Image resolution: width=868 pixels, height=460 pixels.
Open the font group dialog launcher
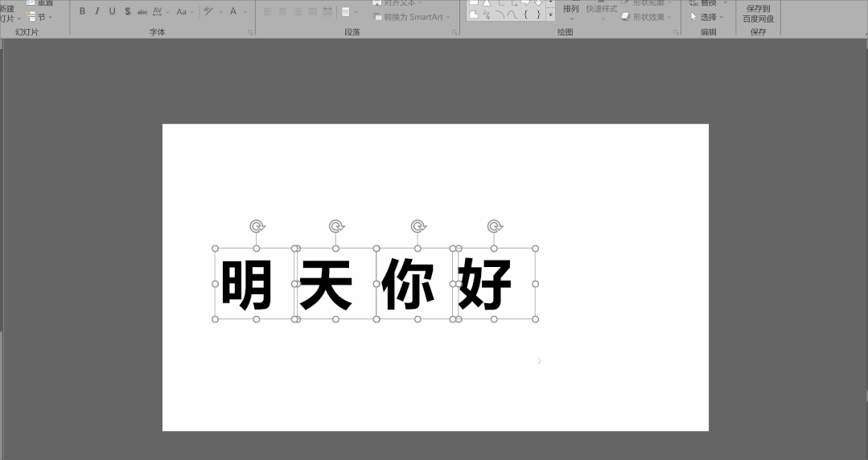click(x=250, y=33)
